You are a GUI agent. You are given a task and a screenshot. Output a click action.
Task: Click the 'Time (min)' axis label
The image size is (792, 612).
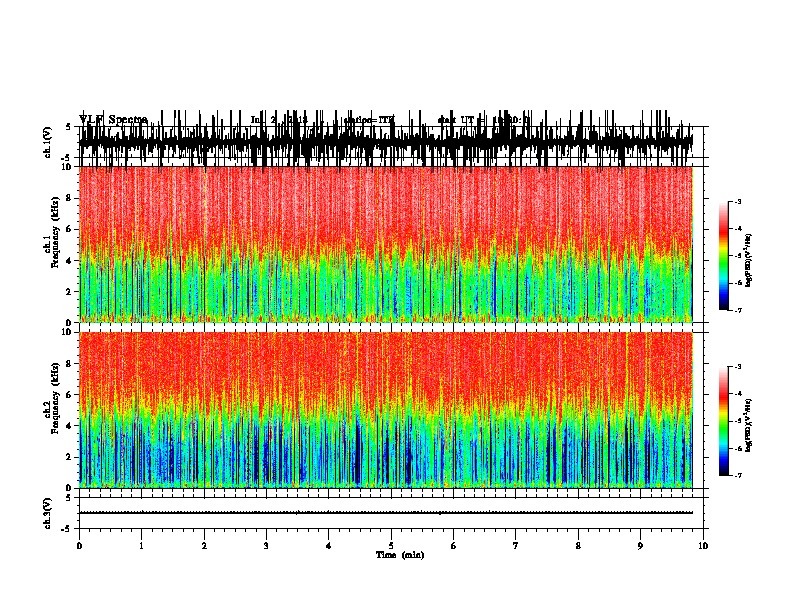pyautogui.click(x=400, y=555)
